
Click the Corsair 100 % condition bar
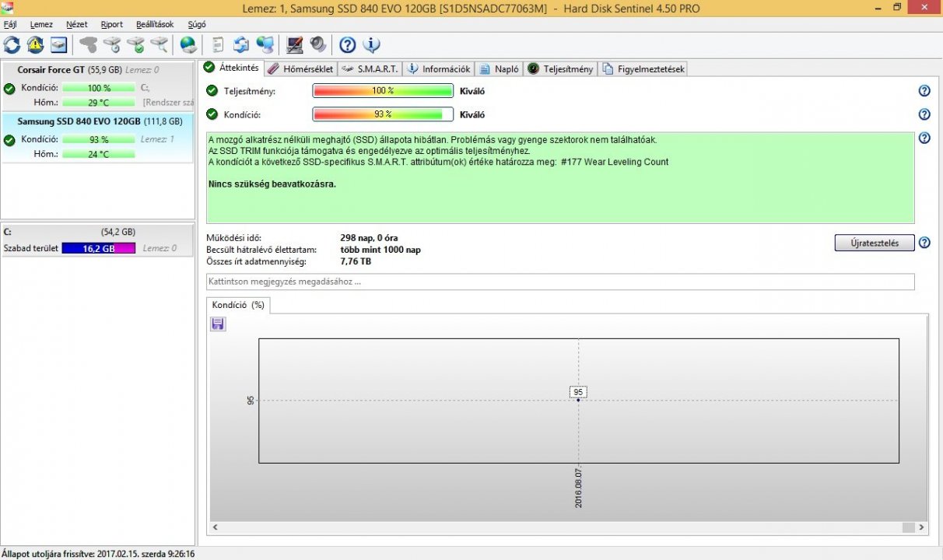(99, 88)
